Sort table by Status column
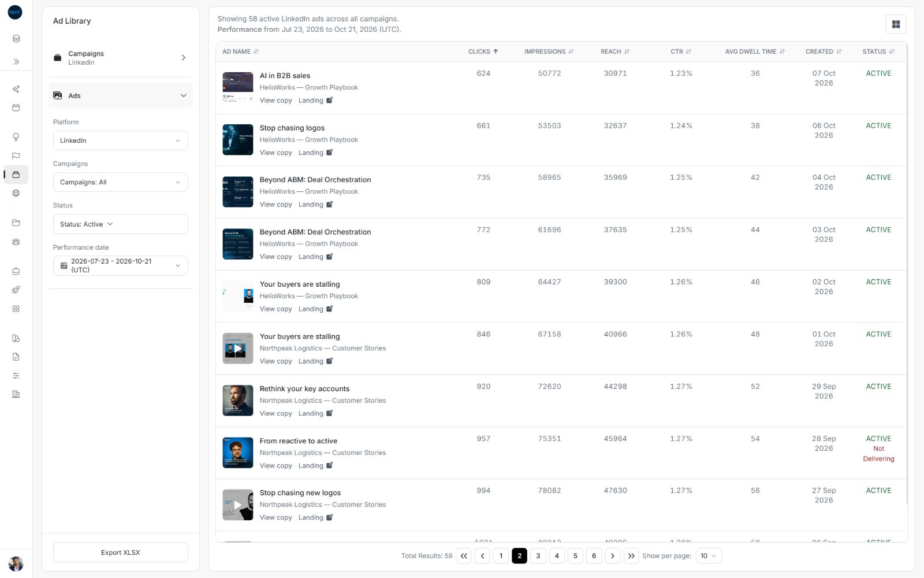924x578 pixels. pos(878,51)
